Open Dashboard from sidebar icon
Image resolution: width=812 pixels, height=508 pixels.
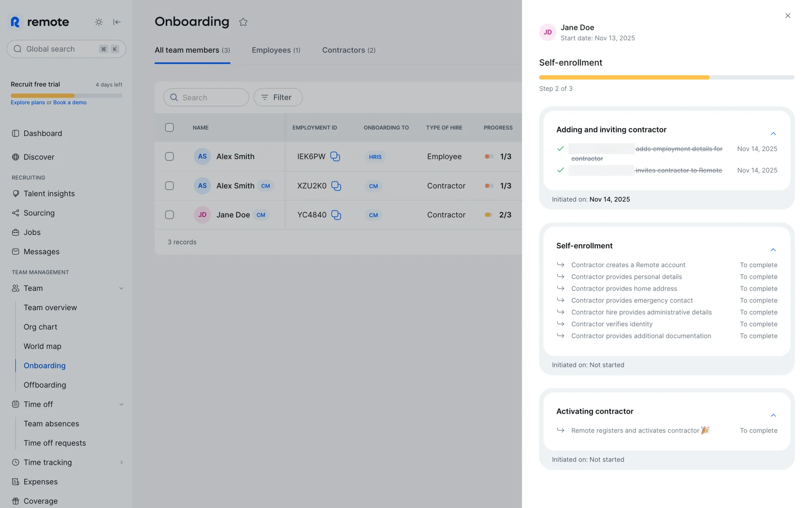coord(16,133)
